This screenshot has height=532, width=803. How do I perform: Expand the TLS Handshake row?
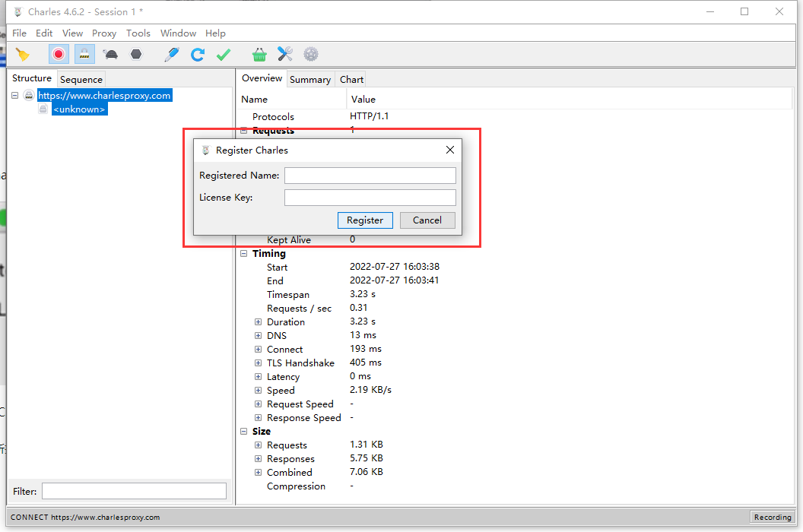258,363
